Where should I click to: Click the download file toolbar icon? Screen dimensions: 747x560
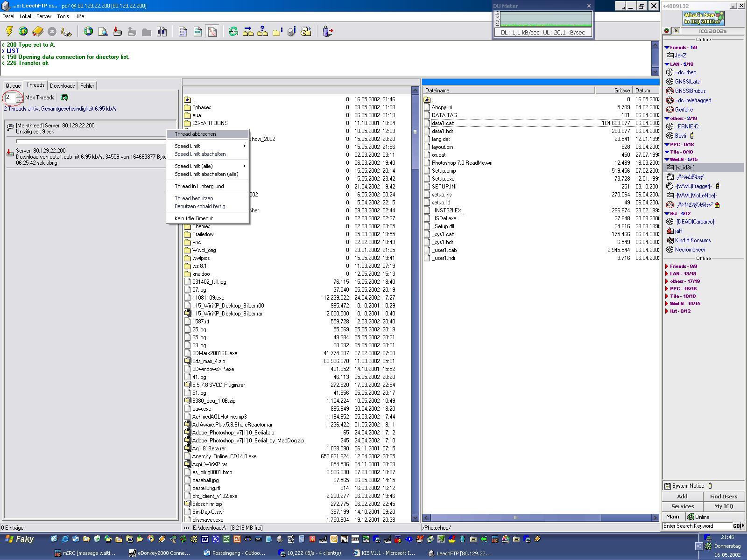(x=118, y=31)
